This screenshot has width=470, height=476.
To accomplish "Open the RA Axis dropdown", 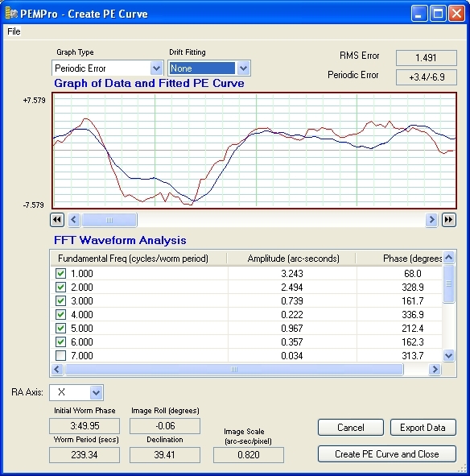I will [97, 392].
